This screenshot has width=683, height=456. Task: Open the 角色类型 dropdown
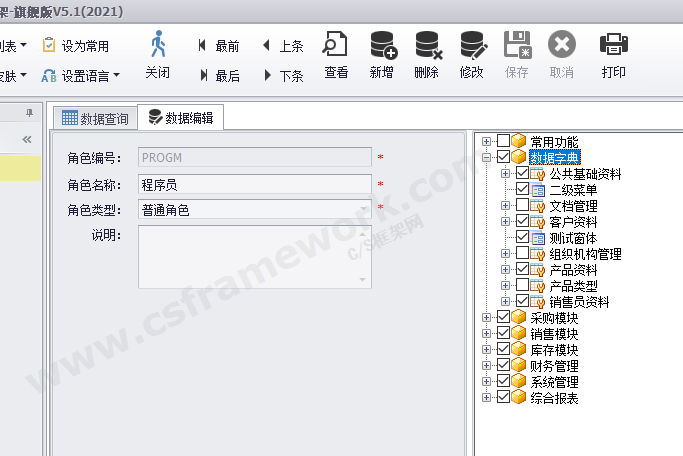(364, 210)
